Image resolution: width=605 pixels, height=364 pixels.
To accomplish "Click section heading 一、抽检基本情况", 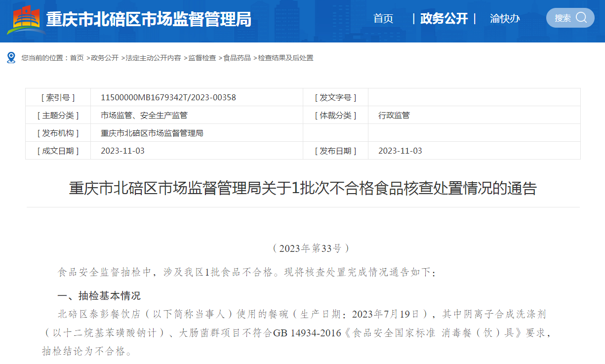I will 99,295.
